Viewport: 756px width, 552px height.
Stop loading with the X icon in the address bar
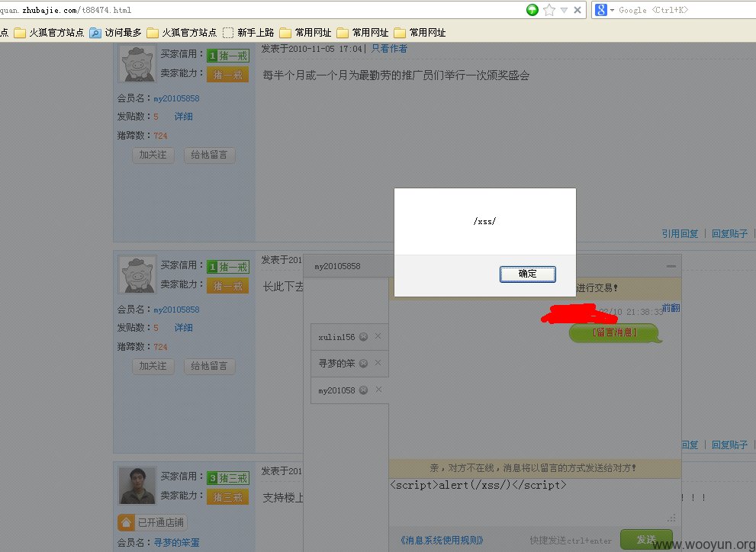coord(577,10)
